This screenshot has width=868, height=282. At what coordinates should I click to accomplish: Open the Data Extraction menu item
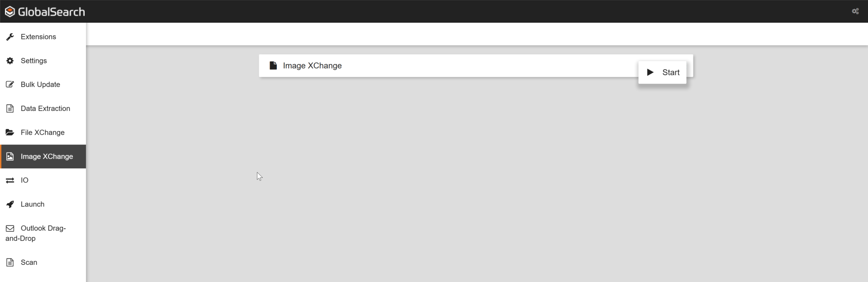pos(45,109)
